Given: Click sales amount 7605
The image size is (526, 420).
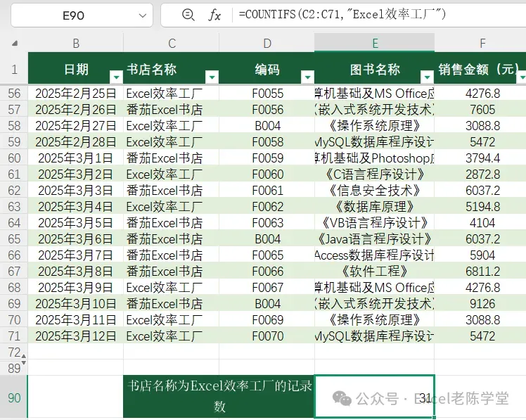Looking at the screenshot, I should (482, 110).
